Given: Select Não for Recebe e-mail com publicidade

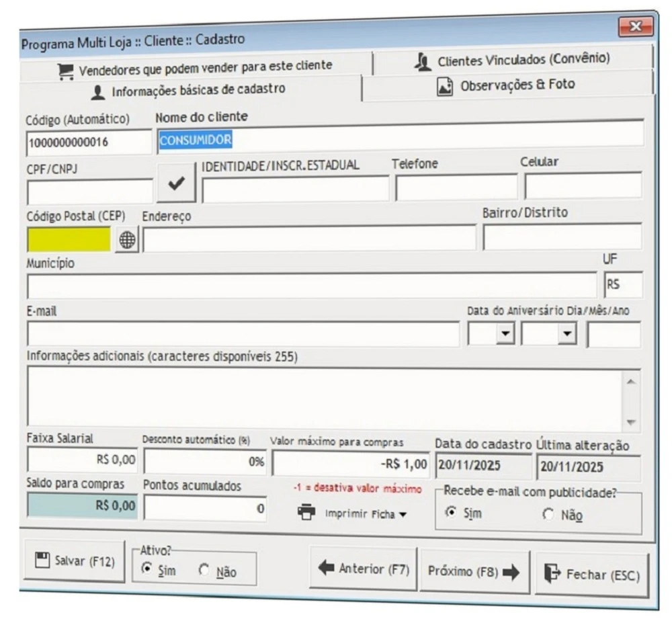Looking at the screenshot, I should click(547, 514).
